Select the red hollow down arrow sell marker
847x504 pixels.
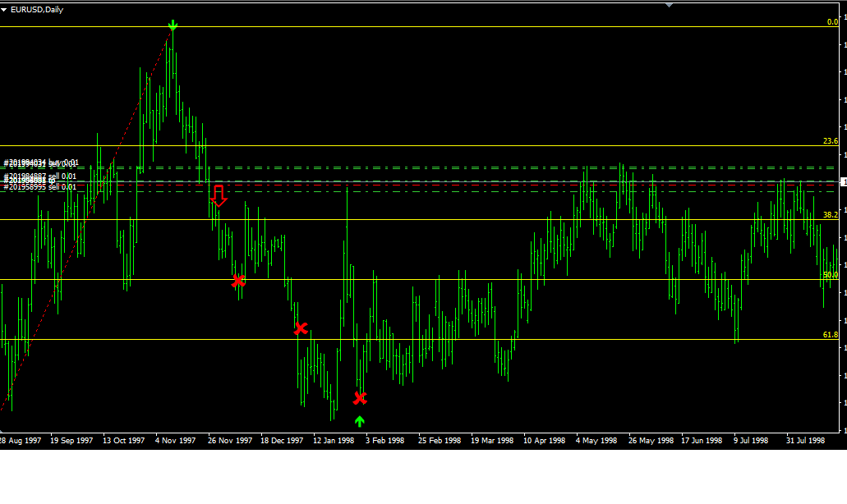click(219, 196)
